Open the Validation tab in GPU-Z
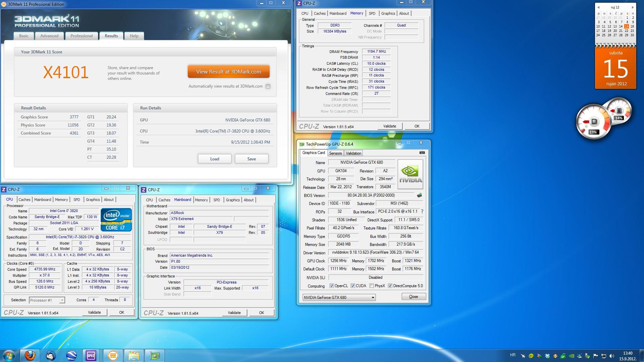The width and height of the screenshot is (644, 362). [x=353, y=153]
